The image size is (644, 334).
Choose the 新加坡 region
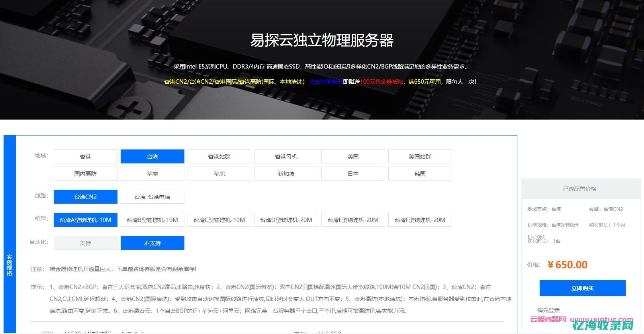coord(286,174)
